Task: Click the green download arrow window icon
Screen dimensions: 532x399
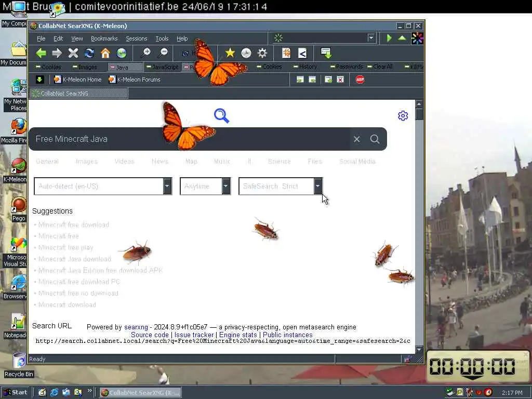Action: click(x=326, y=53)
